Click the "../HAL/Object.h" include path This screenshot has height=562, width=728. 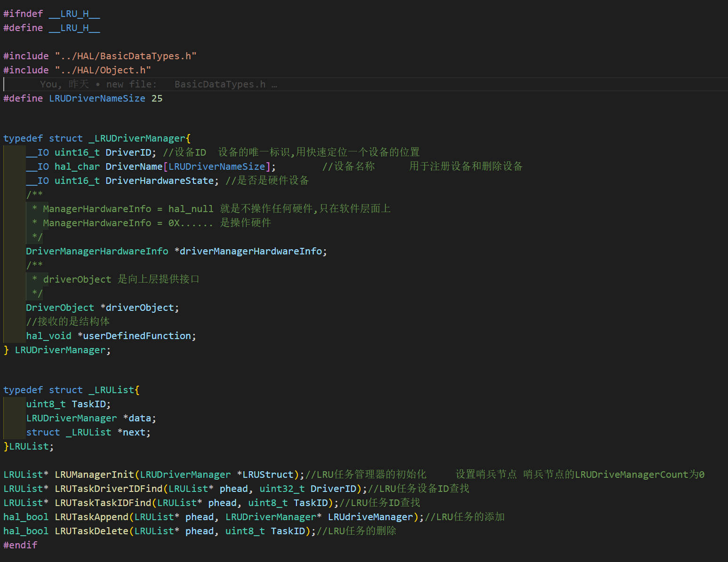(103, 70)
